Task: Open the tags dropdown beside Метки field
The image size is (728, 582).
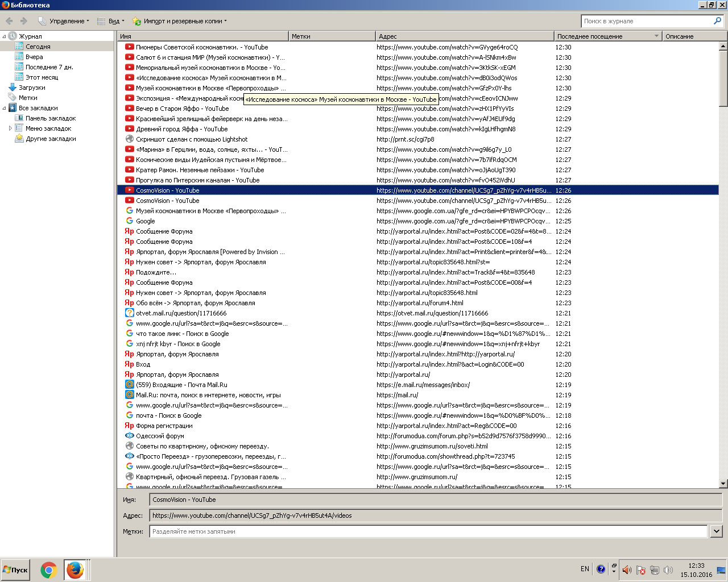Action: coord(717,531)
